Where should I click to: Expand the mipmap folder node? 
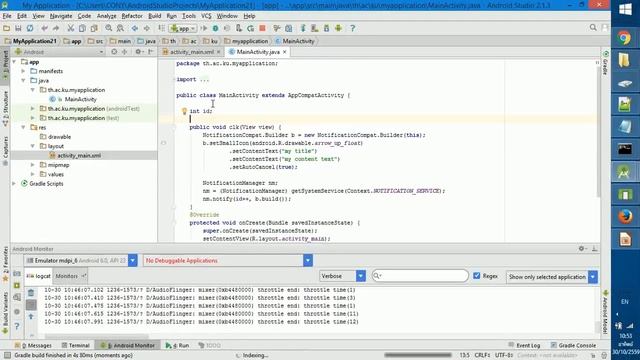point(33,165)
